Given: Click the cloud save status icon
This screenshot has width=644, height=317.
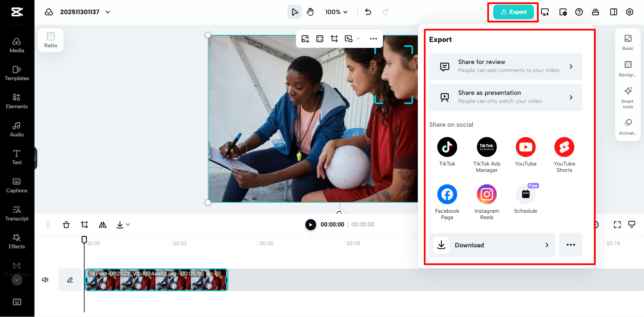Looking at the screenshot, I should click(49, 12).
